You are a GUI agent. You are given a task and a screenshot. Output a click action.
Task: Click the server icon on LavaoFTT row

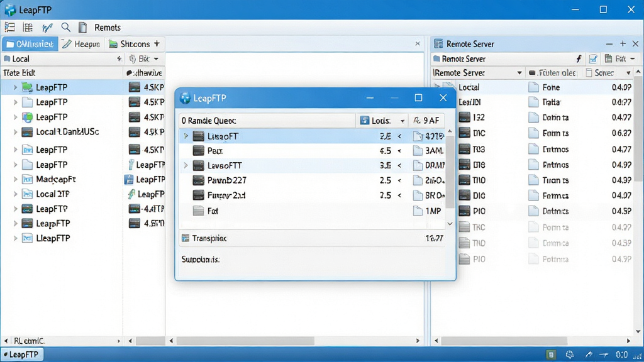[198, 165]
